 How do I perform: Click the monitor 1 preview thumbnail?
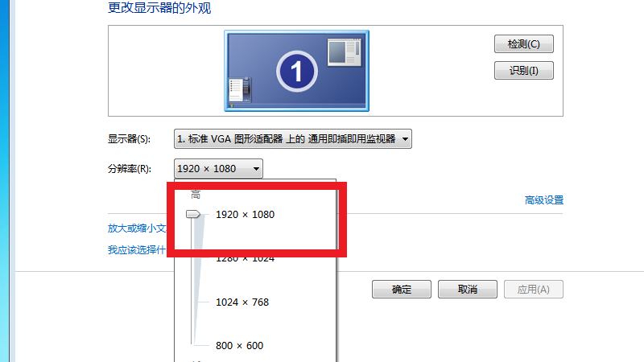296,71
